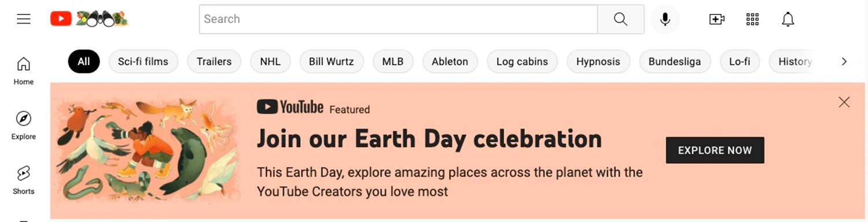Go to Home in the sidebar
The width and height of the screenshot is (868, 222).
point(24,71)
